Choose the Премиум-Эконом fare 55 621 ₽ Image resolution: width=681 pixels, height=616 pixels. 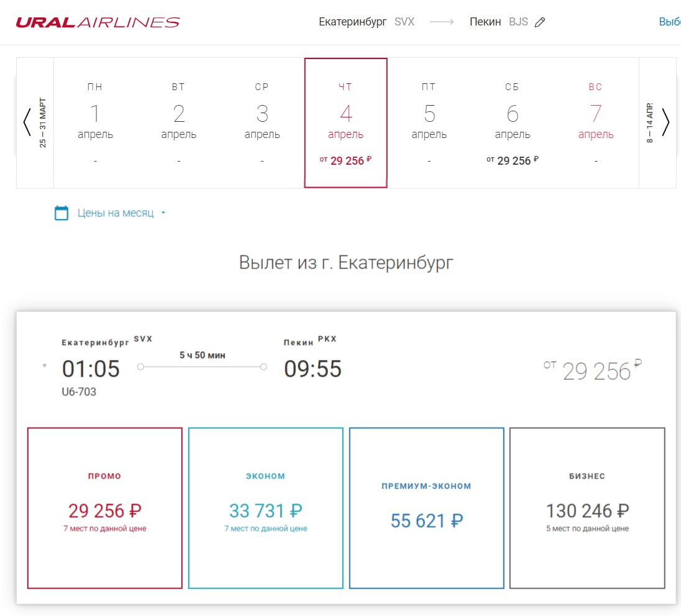click(426, 507)
